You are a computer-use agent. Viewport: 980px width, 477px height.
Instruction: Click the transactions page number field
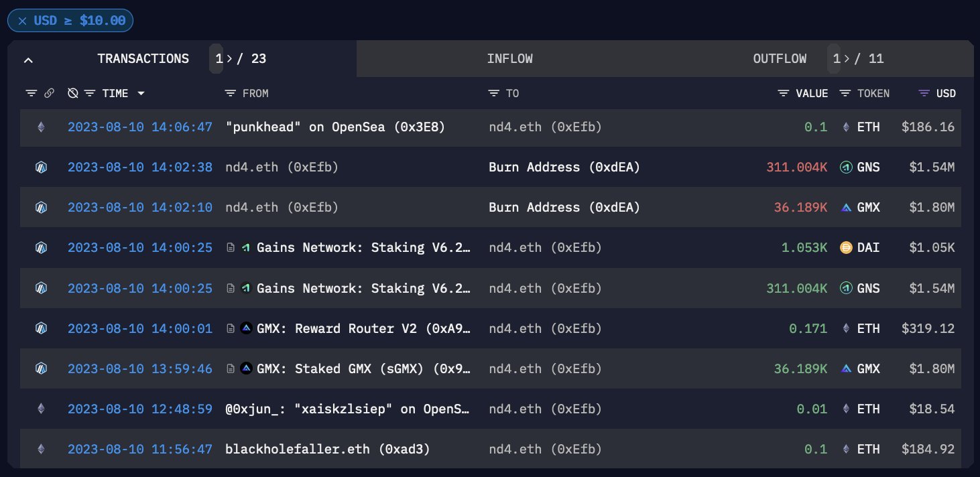(219, 59)
